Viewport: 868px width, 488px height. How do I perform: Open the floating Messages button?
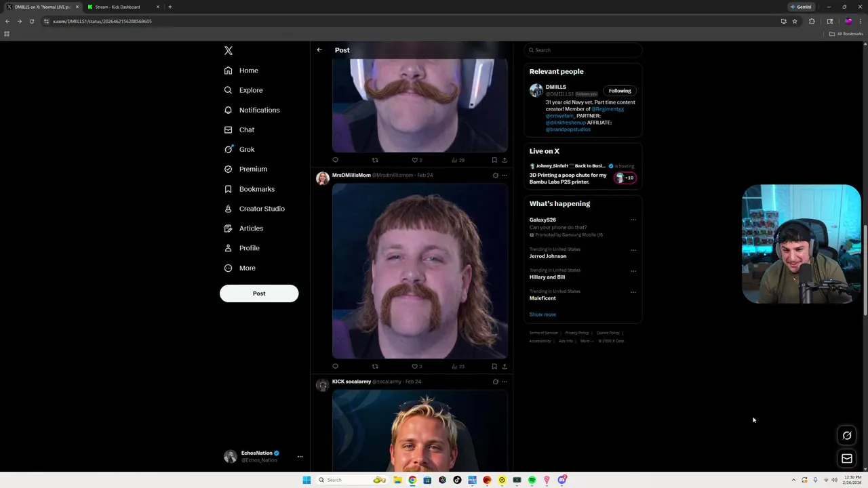coord(847,459)
